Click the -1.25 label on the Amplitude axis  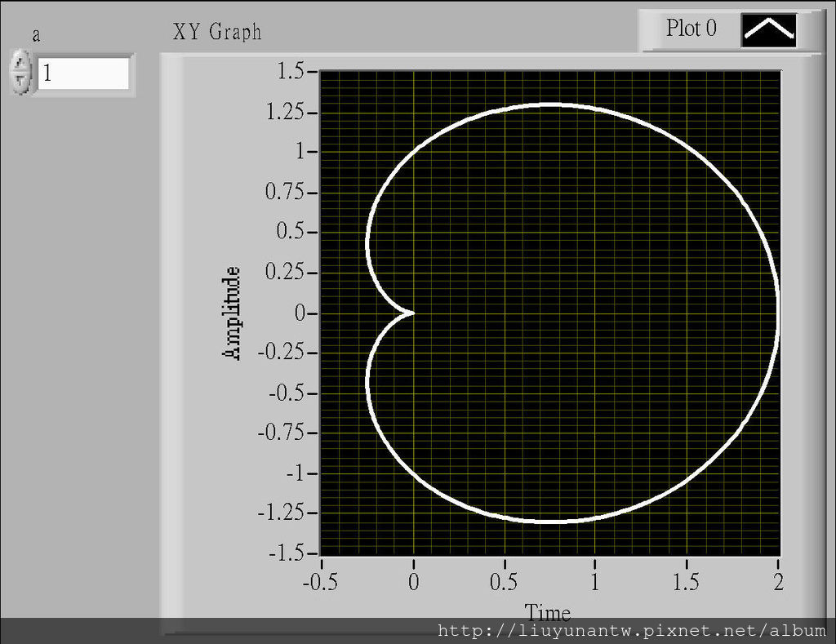pos(281,513)
